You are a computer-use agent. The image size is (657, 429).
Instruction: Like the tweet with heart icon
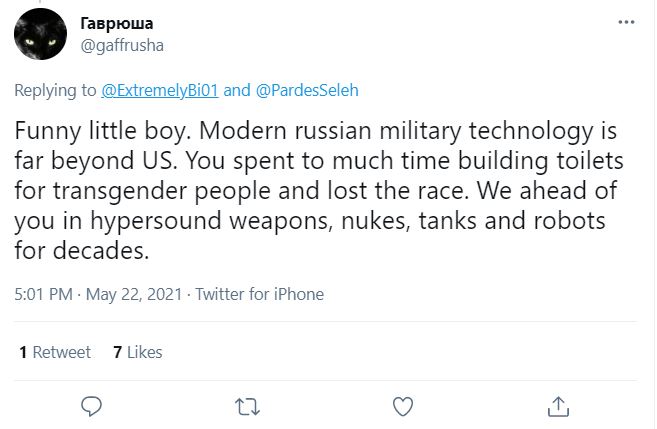point(403,406)
